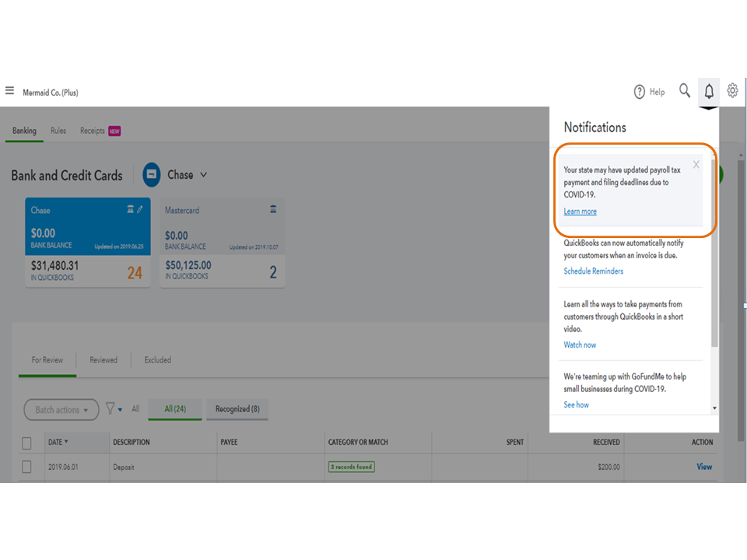Click the GoFundMe COVID-19 notification text
747x560 pixels.
tap(625, 383)
